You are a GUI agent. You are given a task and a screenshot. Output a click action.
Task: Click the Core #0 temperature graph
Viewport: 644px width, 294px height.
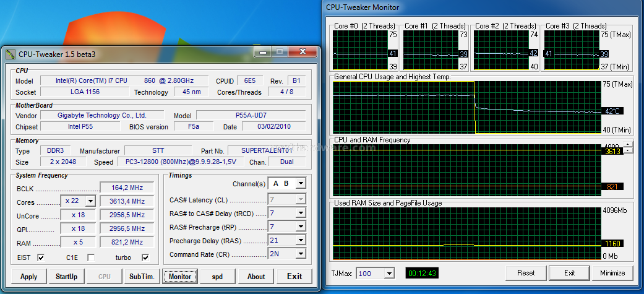tap(360, 50)
